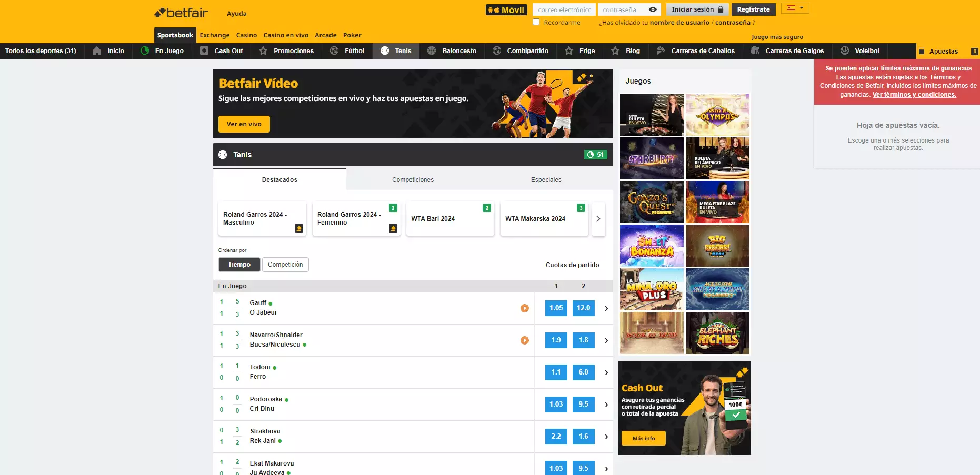Image resolution: width=980 pixels, height=475 pixels.
Task: Check the Recordarme checkbox
Action: 536,22
